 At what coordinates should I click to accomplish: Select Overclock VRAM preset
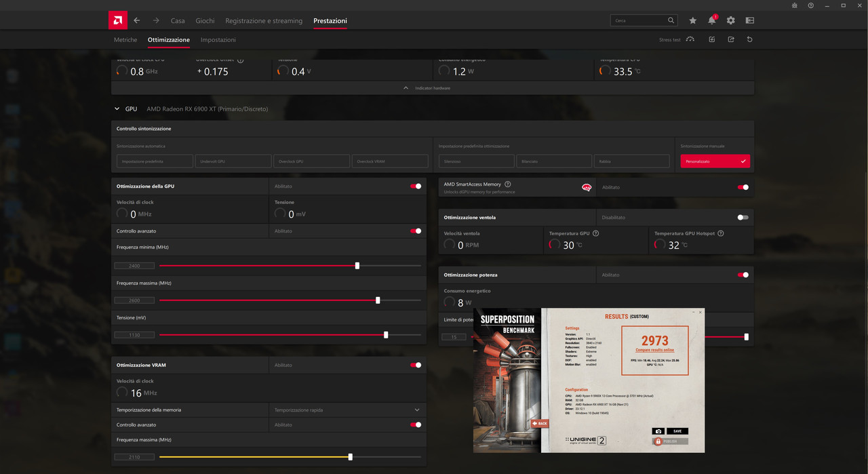(x=390, y=161)
